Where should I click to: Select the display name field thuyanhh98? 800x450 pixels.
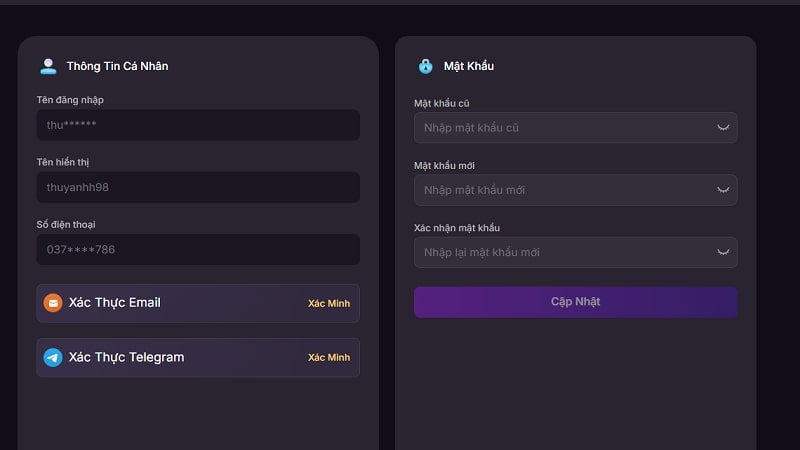(198, 187)
